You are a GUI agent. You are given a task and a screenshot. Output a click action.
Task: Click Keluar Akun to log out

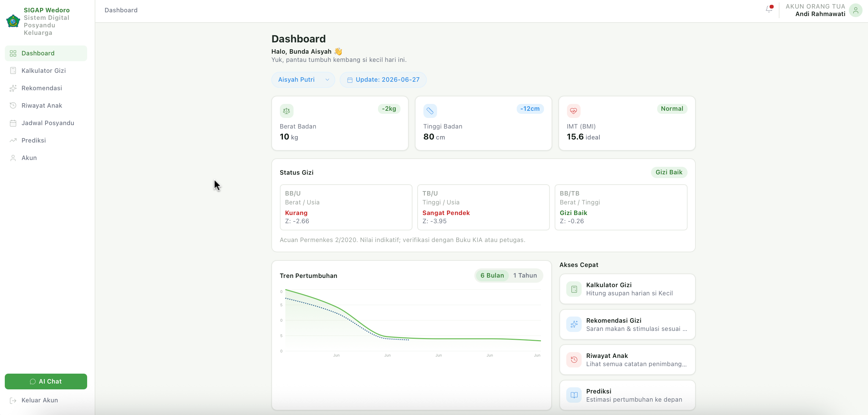point(46,400)
